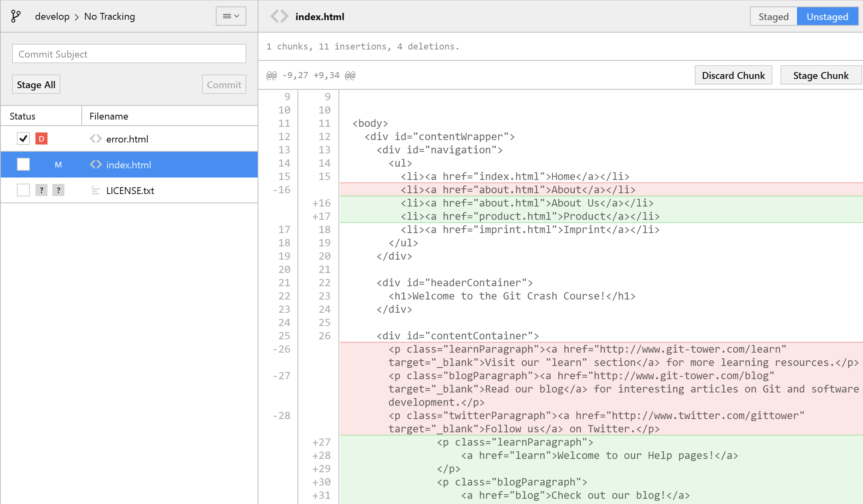Click the M modified status badge
Viewport: 863px width, 504px height.
click(58, 165)
